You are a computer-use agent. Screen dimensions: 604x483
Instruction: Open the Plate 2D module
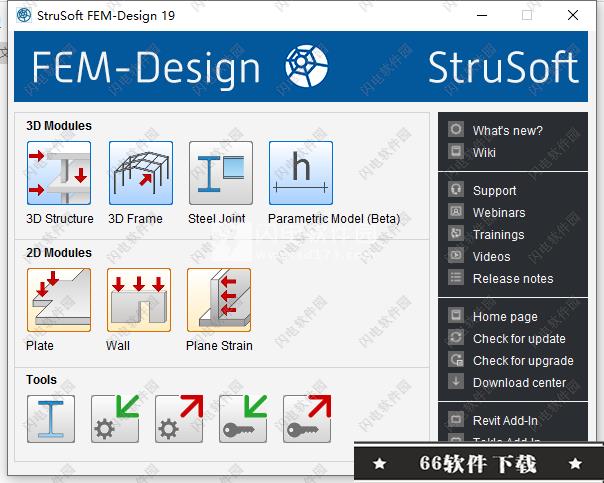coord(59,300)
